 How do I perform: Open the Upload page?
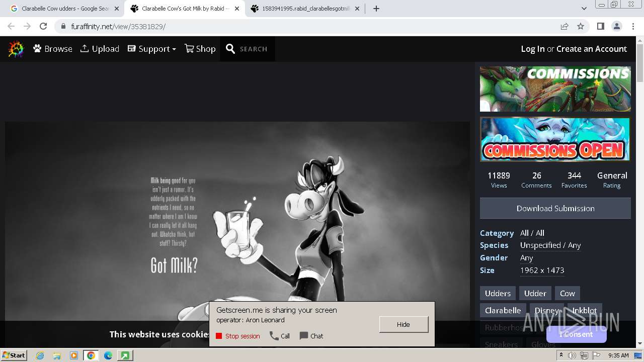(100, 49)
